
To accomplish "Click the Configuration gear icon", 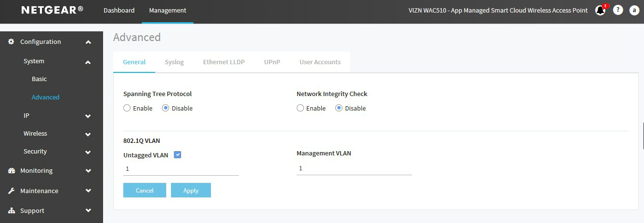I will coord(11,42).
